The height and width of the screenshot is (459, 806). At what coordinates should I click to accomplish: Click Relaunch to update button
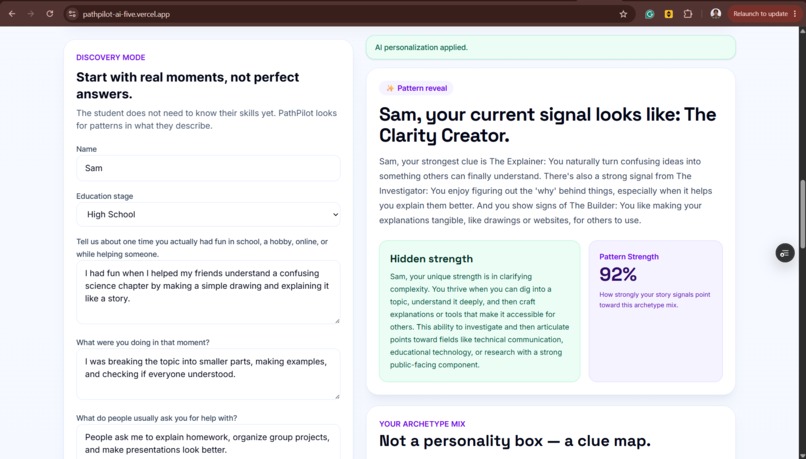coord(760,14)
